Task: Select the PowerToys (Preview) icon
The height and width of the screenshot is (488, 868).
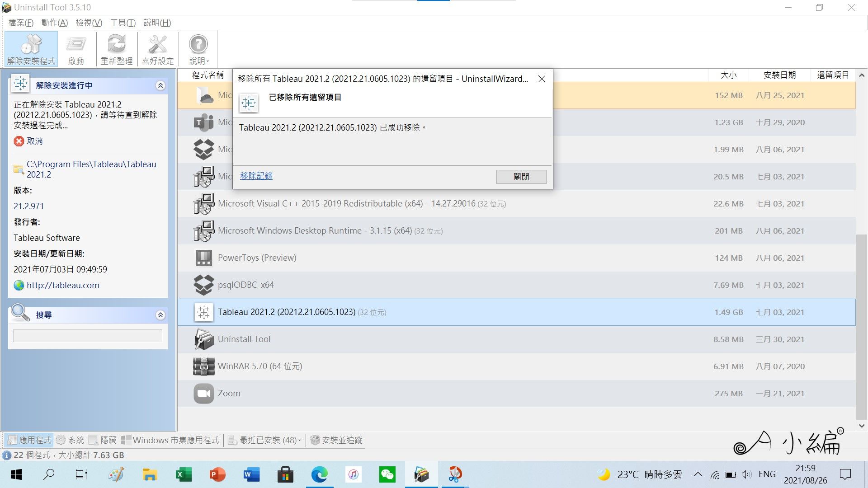Action: click(203, 258)
